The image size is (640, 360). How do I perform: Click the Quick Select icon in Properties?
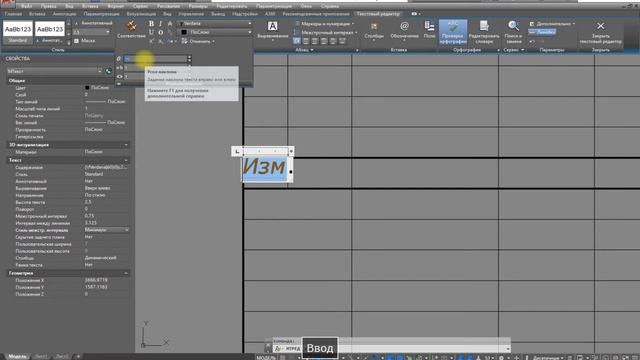pyautogui.click(x=109, y=71)
